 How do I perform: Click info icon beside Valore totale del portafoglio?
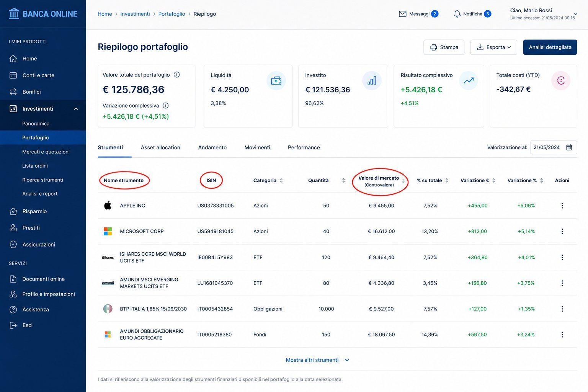pos(177,75)
